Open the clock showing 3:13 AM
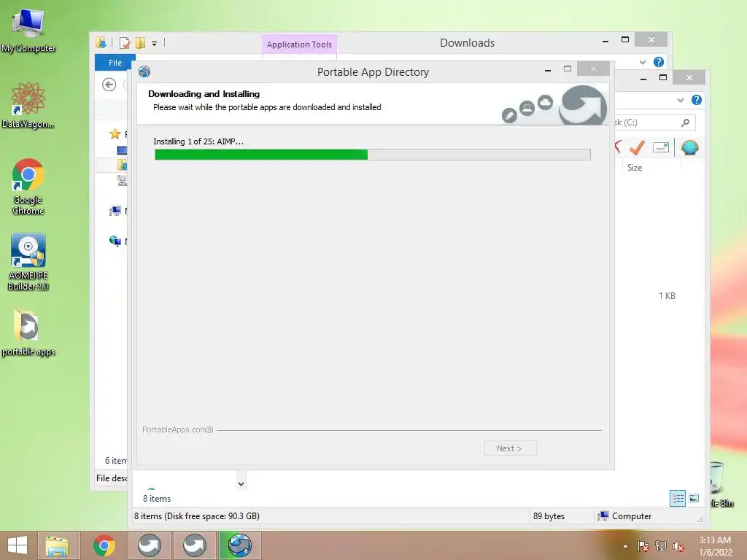The height and width of the screenshot is (560, 747). (x=715, y=546)
